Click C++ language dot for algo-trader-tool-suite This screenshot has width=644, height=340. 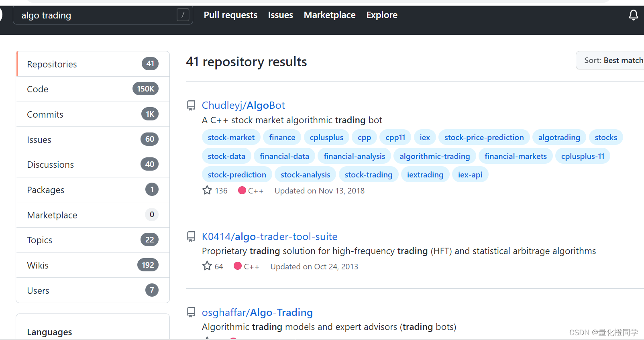[x=238, y=266]
